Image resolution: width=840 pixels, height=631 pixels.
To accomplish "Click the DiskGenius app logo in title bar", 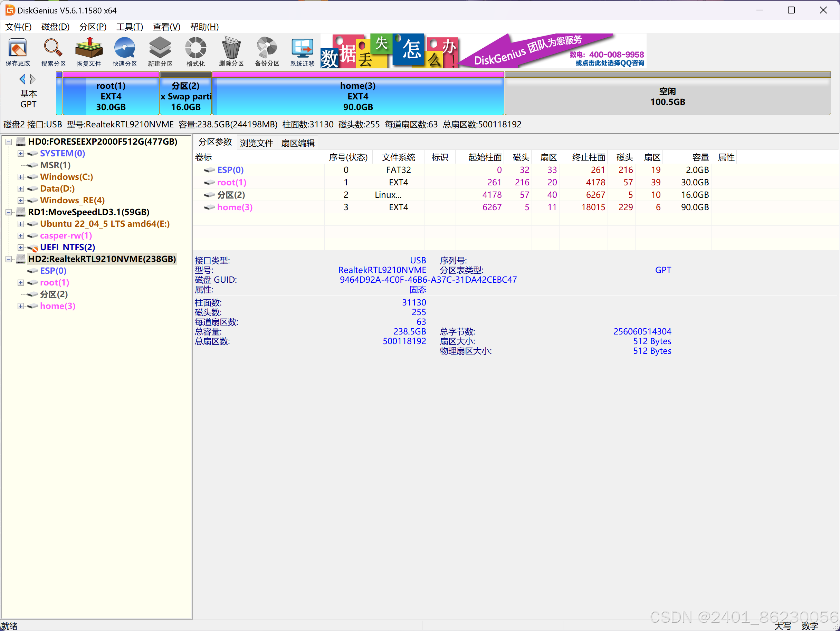I will tap(10, 10).
